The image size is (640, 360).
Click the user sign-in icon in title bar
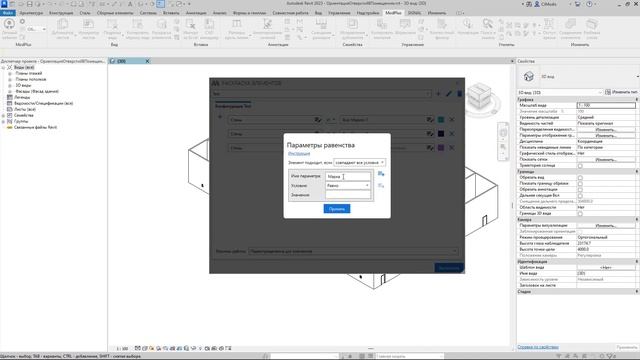(x=537, y=4)
